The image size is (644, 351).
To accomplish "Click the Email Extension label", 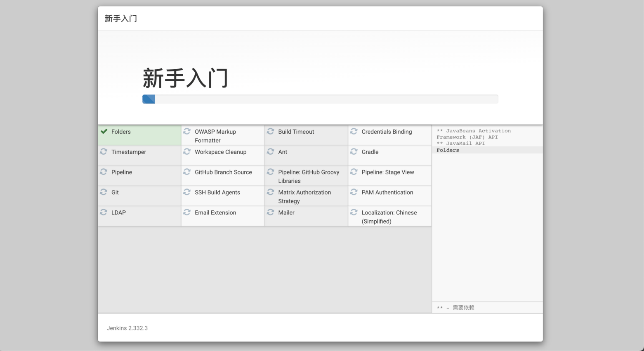I will pyautogui.click(x=215, y=212).
